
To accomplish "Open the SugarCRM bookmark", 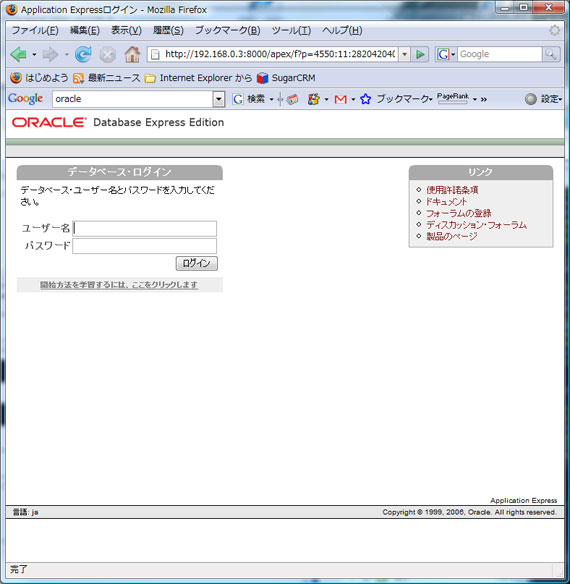I will click(286, 78).
